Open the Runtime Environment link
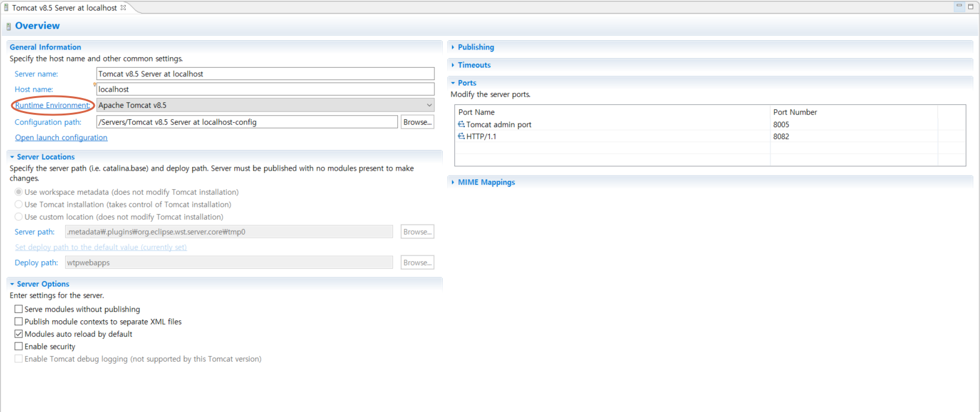980x412 pixels. 53,105
